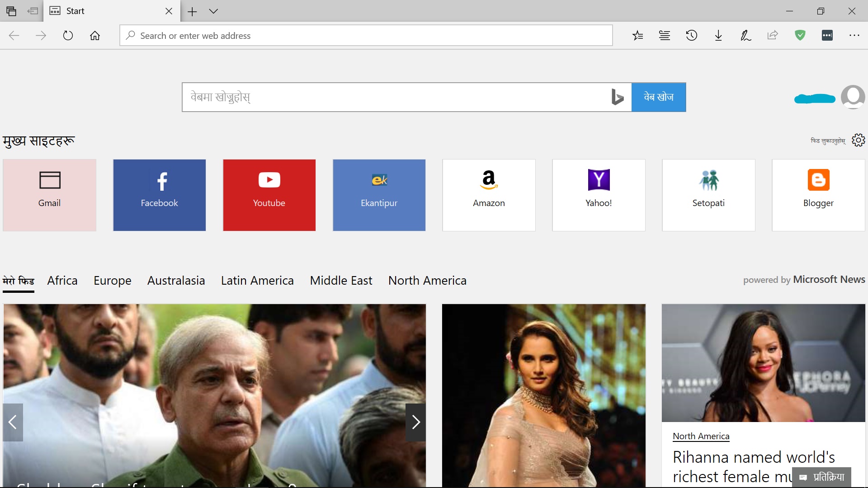
Task: Select the Start tab
Action: click(x=112, y=11)
